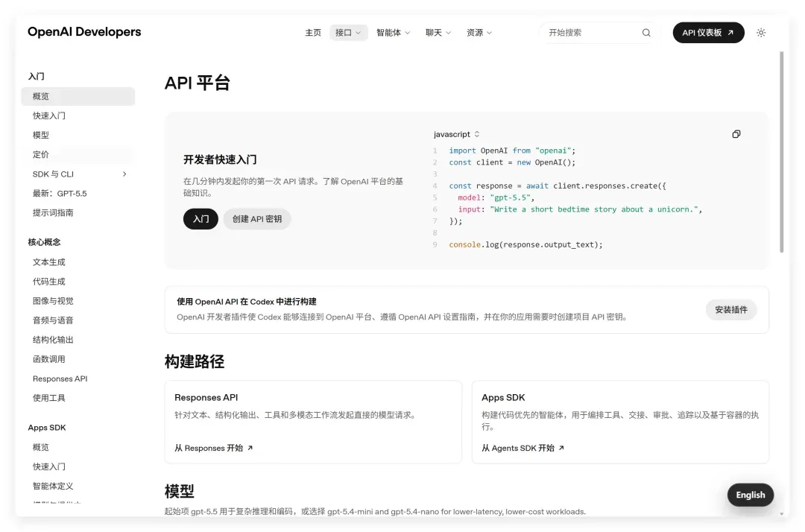Expand the SDK 与 CLI sidebar chevron
This screenshot has width=805, height=532.
point(124,174)
